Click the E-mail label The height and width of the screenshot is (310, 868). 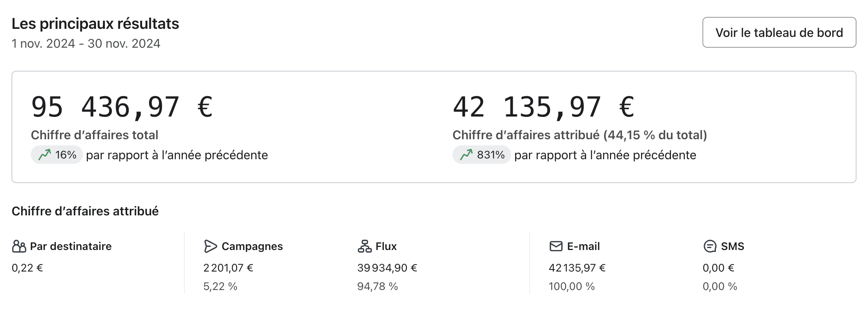click(x=583, y=246)
